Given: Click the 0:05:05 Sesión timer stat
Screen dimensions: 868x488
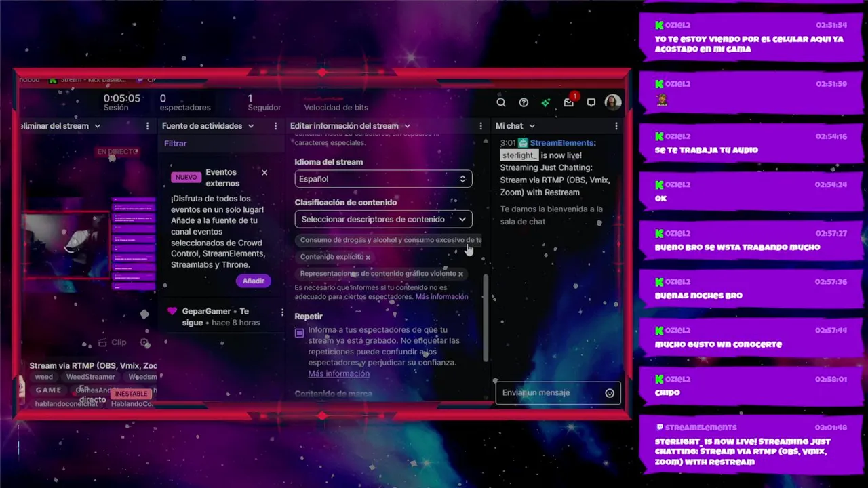Looking at the screenshot, I should (x=121, y=102).
